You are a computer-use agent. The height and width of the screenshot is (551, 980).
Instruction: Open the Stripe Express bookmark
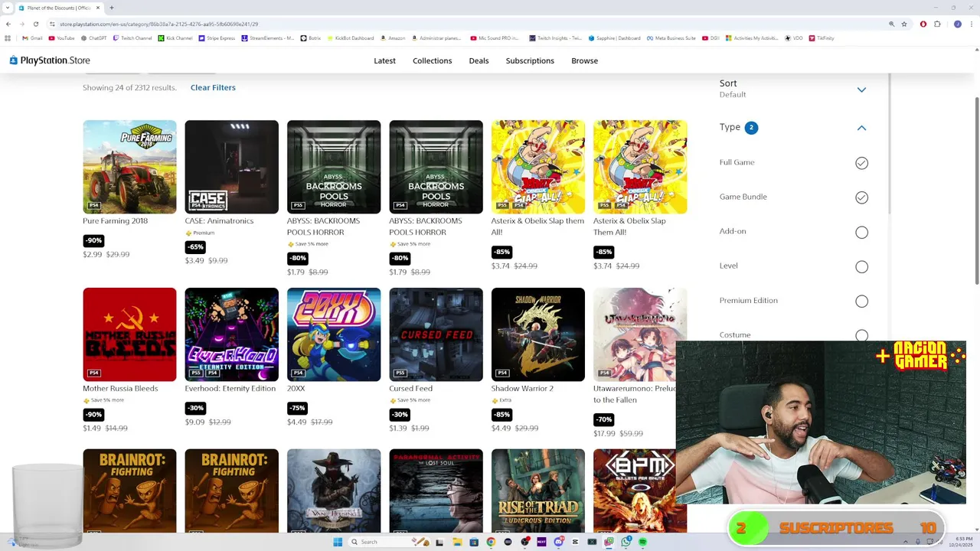[x=217, y=37]
